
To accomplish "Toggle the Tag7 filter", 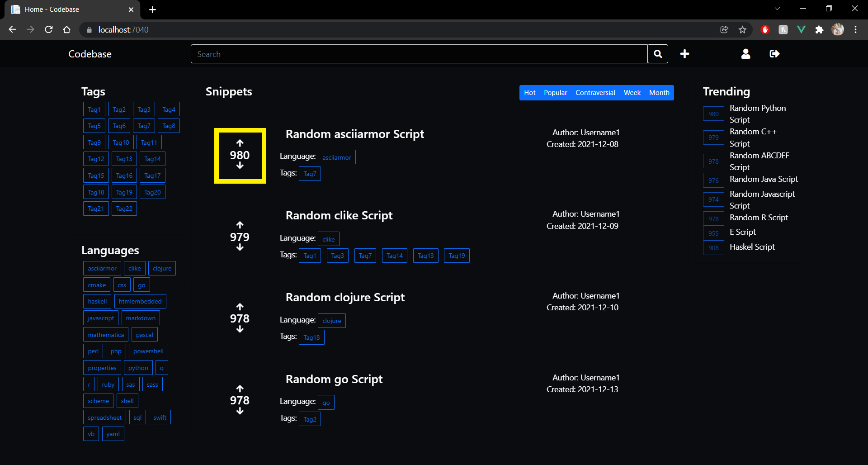I will tap(144, 125).
